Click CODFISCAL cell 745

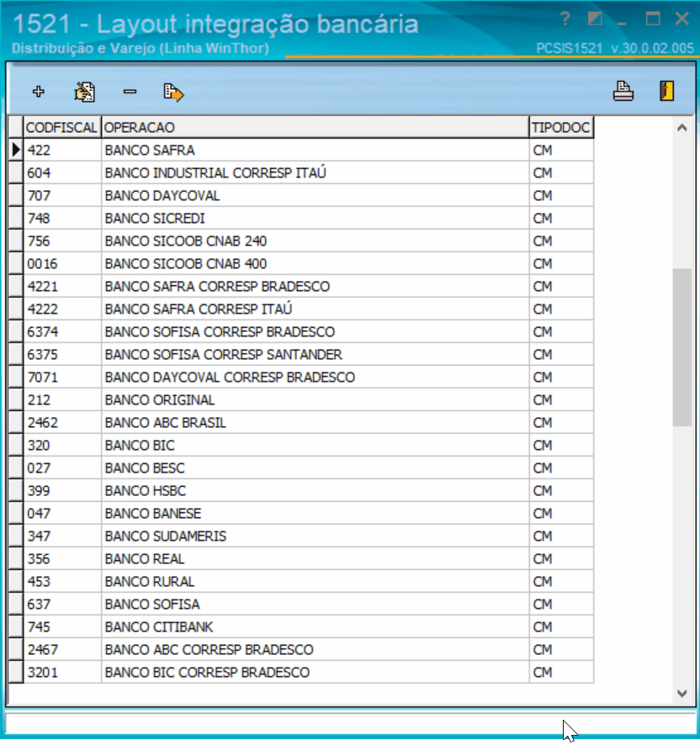pos(62,627)
